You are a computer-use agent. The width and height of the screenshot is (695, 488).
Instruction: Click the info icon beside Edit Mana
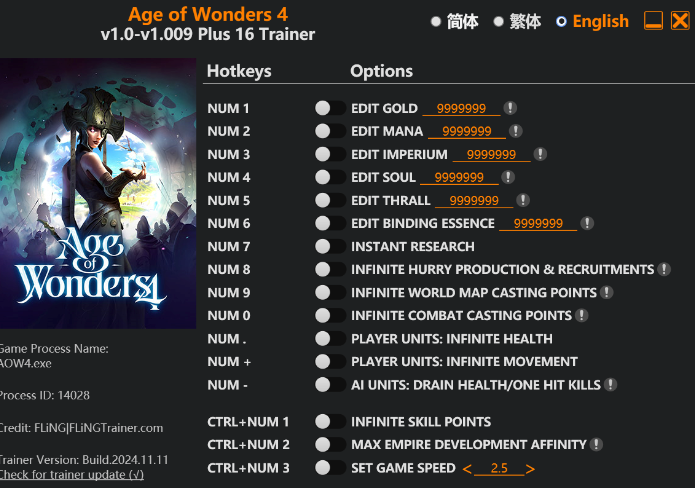[x=515, y=131]
